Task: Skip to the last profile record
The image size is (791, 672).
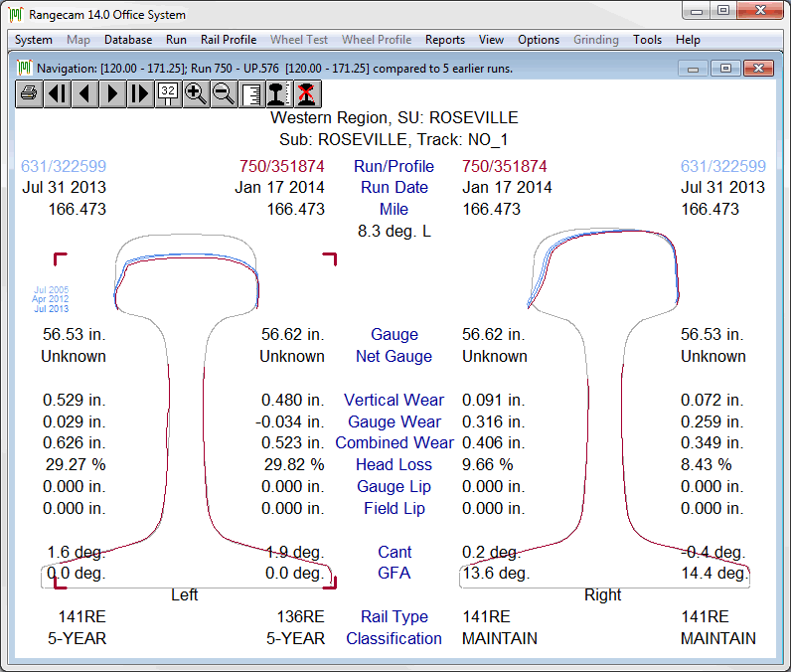Action: 140,93
